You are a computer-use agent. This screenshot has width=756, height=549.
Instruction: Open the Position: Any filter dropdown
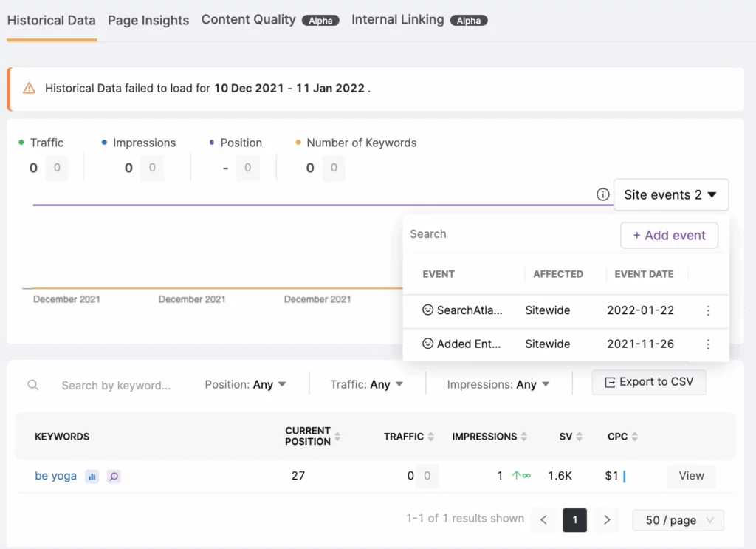246,385
